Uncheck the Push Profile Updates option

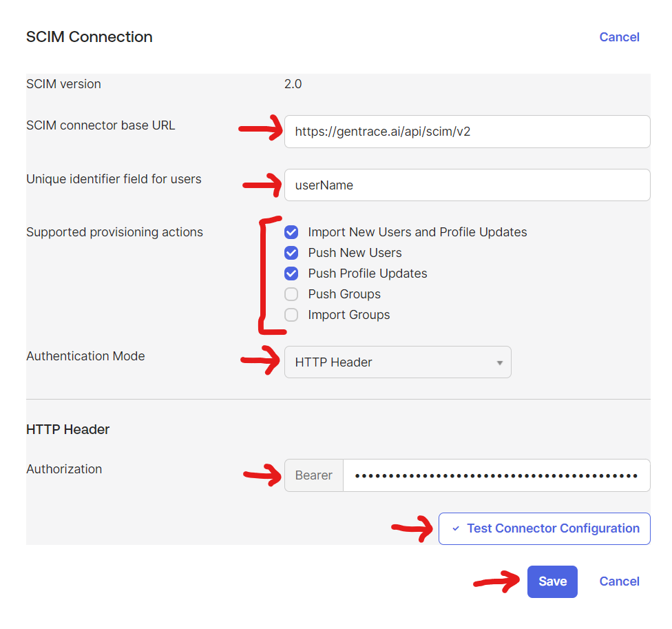pyautogui.click(x=291, y=274)
